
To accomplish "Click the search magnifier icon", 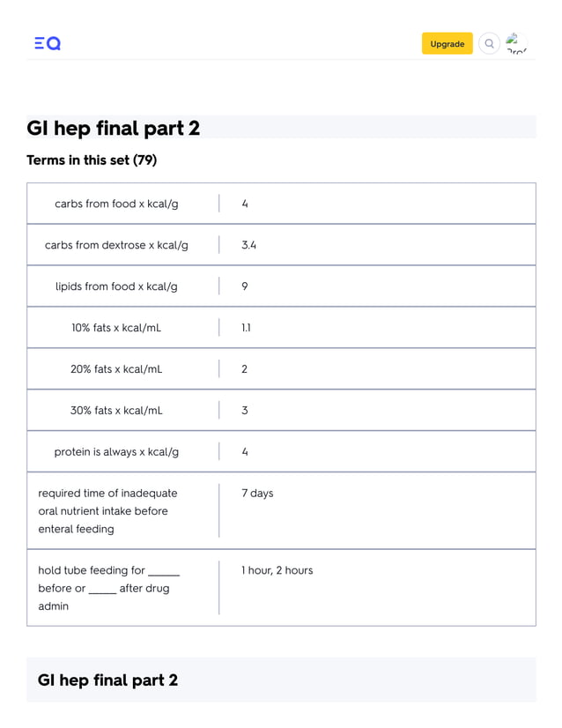I will [489, 44].
